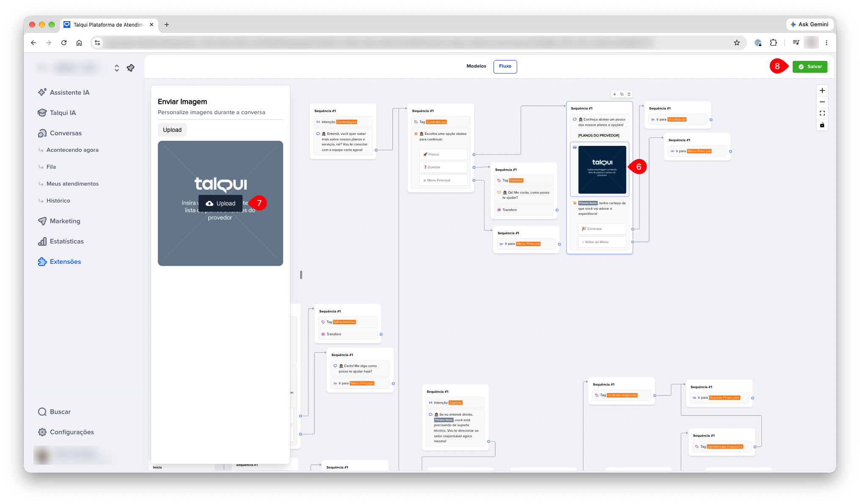Click the dark Upload button on image
This screenshot has width=860, height=504.
(220, 203)
